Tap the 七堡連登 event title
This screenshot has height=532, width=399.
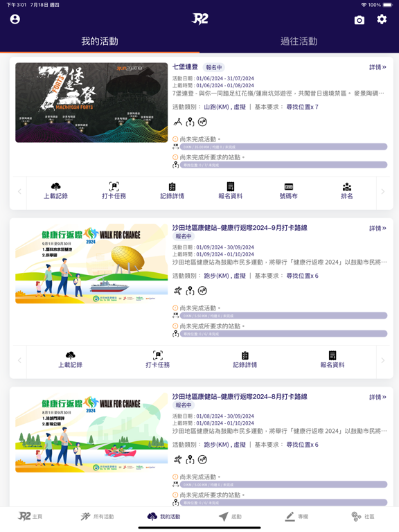(185, 66)
